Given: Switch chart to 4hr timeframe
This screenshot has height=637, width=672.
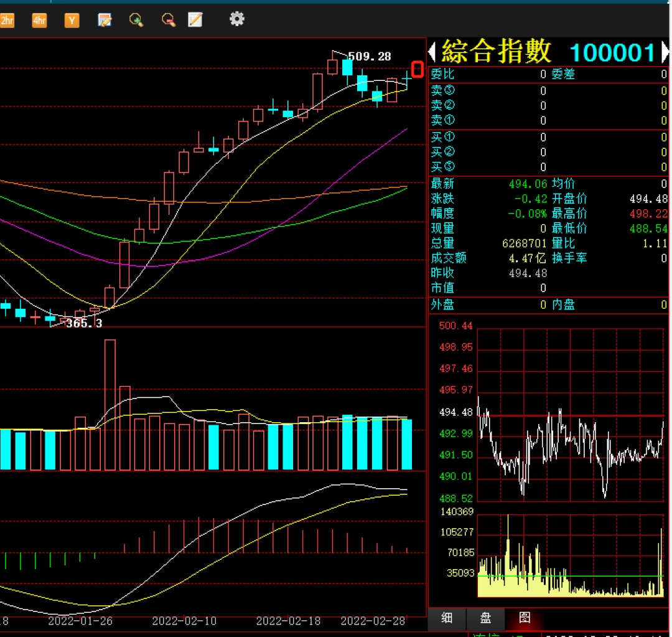Looking at the screenshot, I should [39, 20].
